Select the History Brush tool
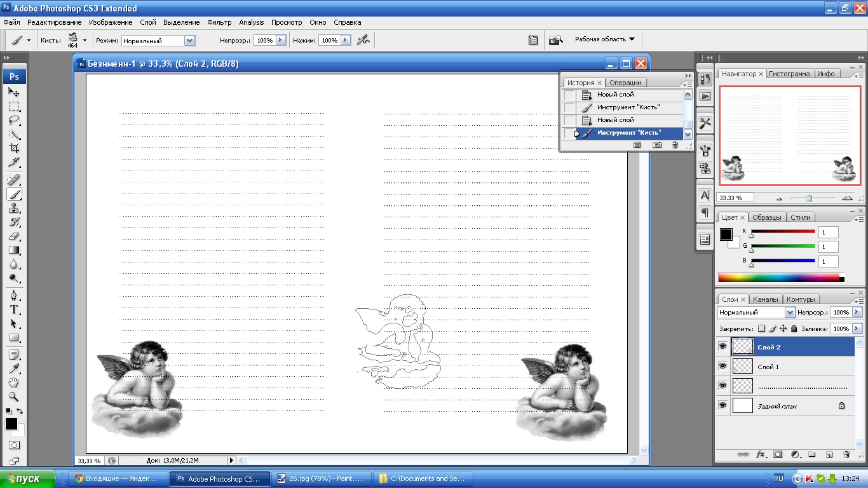The image size is (868, 488). tap(14, 222)
